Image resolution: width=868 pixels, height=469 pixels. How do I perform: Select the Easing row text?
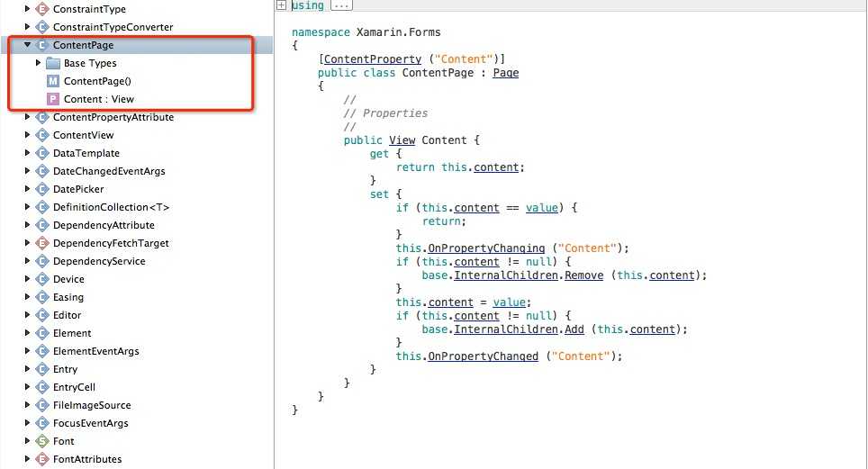coord(68,297)
